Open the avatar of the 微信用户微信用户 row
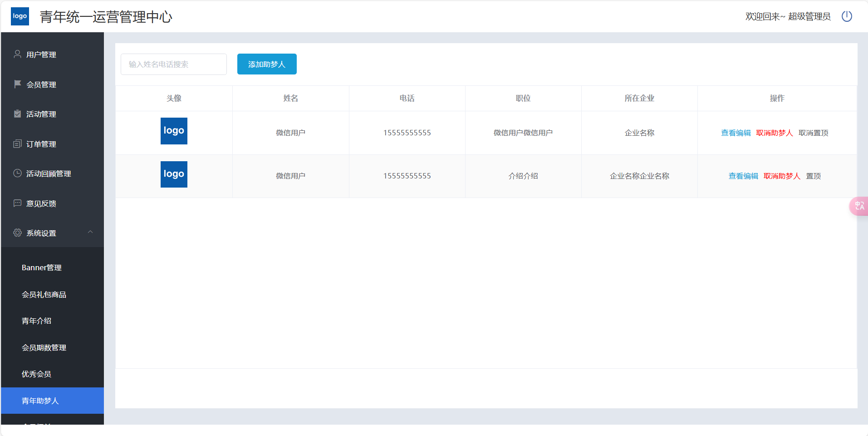 (174, 131)
